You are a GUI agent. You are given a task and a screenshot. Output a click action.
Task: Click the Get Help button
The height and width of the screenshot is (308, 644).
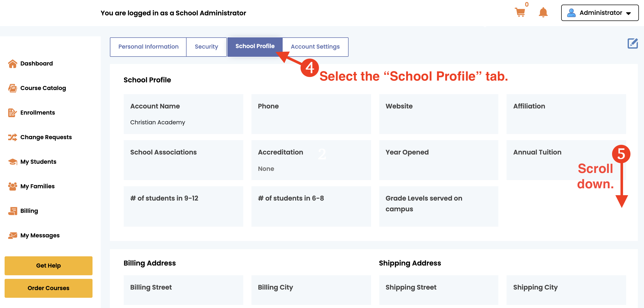pyautogui.click(x=49, y=266)
